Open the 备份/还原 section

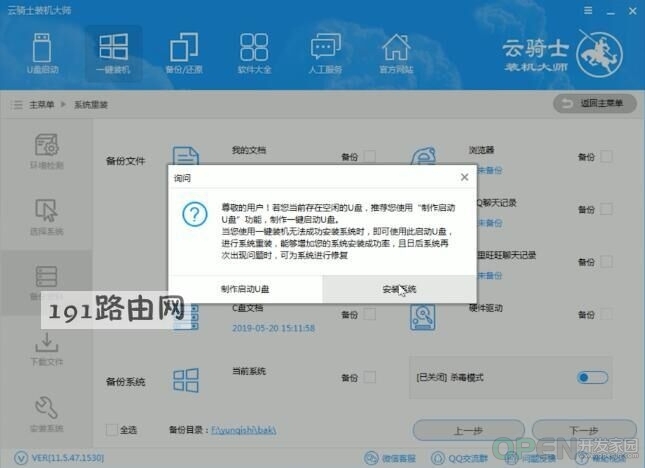pos(184,53)
